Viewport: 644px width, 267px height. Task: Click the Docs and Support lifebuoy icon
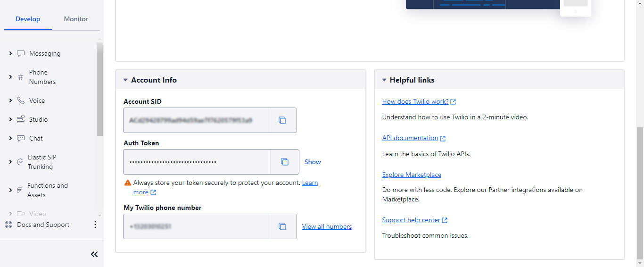point(8,225)
